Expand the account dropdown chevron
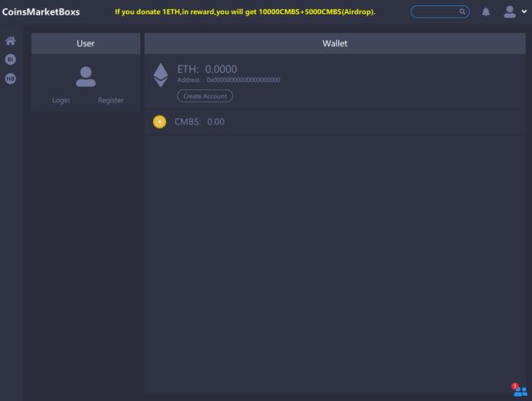Viewport: 532px width, 401px height. [x=524, y=11]
